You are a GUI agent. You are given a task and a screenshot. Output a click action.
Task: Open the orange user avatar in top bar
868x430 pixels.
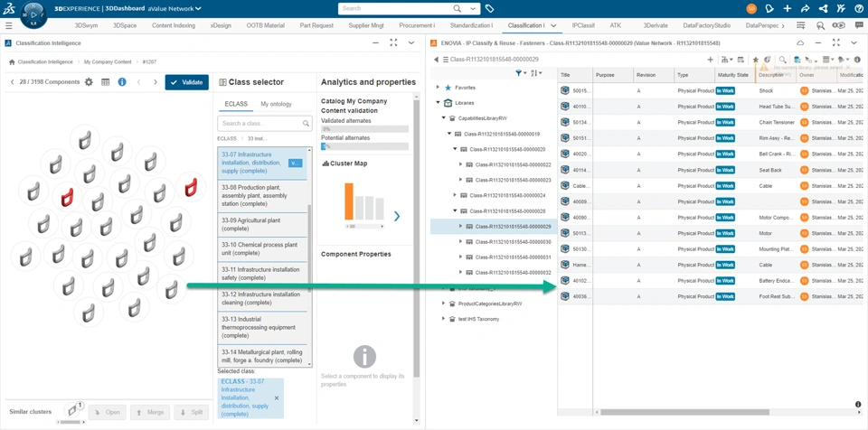tap(751, 8)
